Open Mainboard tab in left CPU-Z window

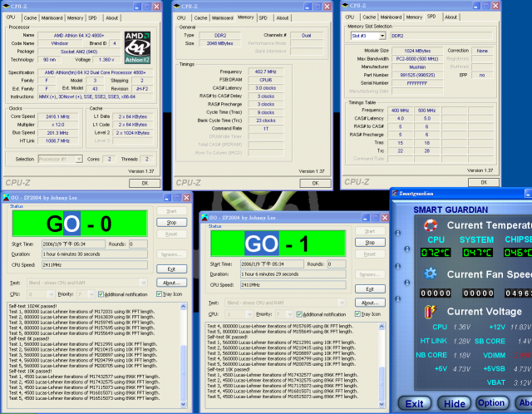pyautogui.click(x=52, y=18)
